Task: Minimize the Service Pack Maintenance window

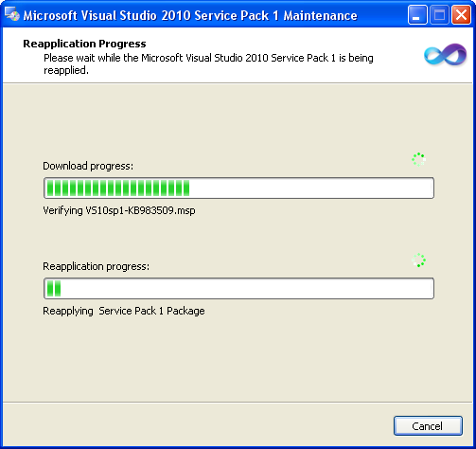Action: [417, 15]
